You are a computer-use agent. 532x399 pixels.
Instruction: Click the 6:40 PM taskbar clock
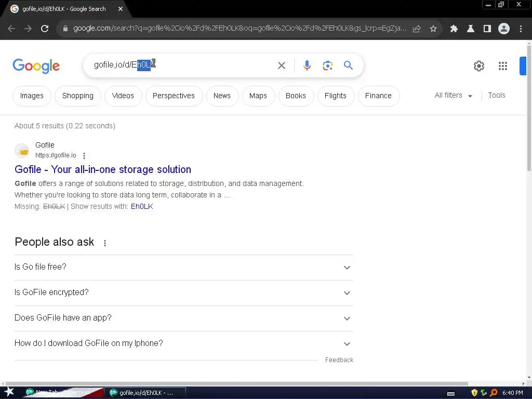pyautogui.click(x=512, y=393)
